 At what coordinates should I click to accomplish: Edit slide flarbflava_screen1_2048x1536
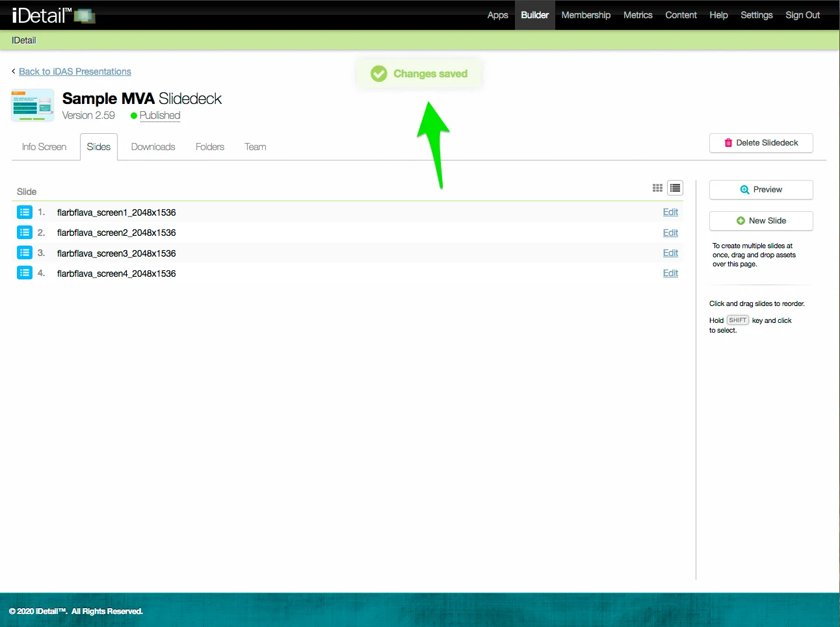tap(670, 212)
